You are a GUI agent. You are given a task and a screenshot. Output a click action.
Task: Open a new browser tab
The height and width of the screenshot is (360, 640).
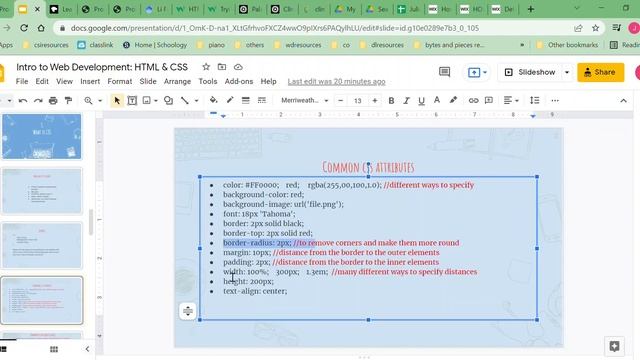(531, 9)
